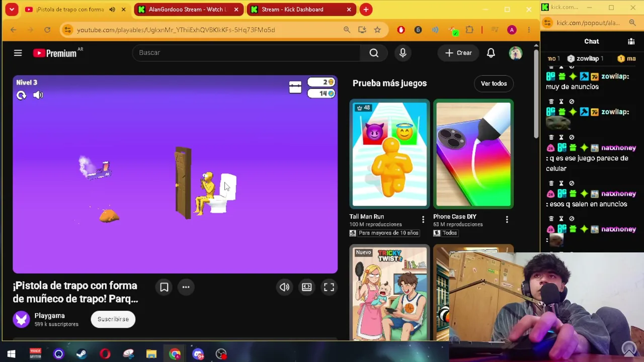This screenshot has width=644, height=362.
Task: Open the Playgama channel avatar
Action: coord(21,319)
